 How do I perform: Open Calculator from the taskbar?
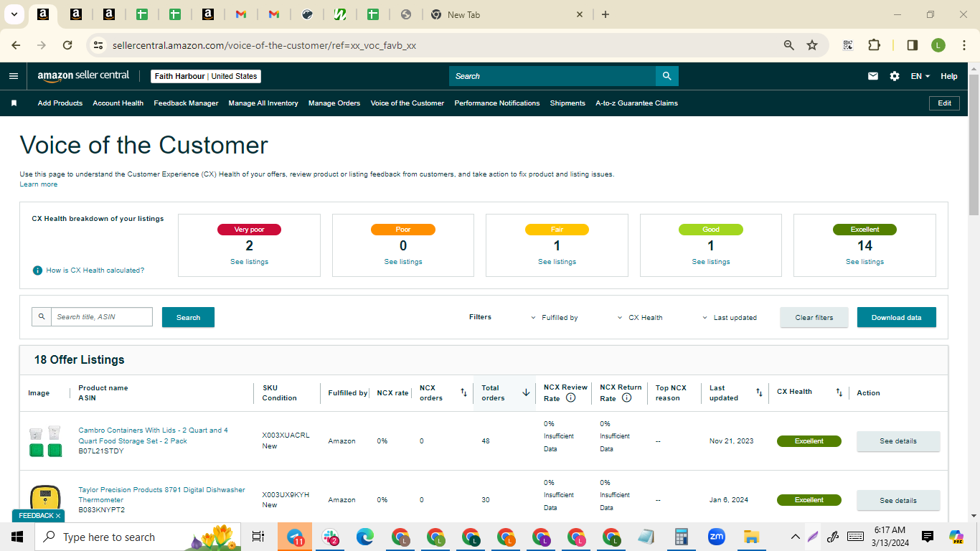[681, 537]
